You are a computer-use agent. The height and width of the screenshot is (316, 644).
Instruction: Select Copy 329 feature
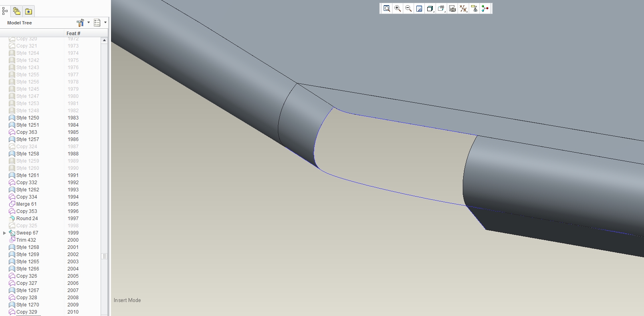(23, 312)
